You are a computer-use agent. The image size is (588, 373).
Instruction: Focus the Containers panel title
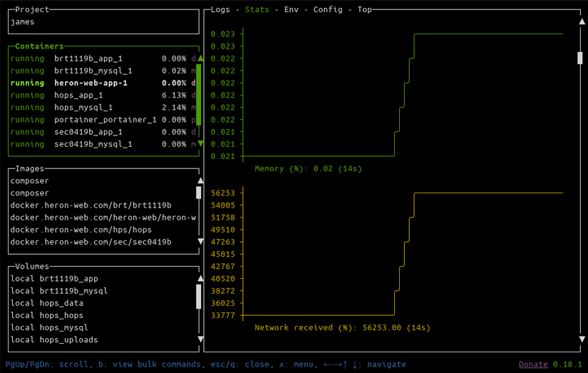point(39,46)
